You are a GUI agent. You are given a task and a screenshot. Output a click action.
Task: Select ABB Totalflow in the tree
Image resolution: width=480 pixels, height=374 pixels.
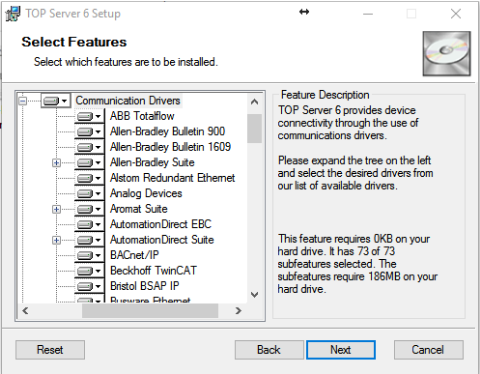point(142,116)
